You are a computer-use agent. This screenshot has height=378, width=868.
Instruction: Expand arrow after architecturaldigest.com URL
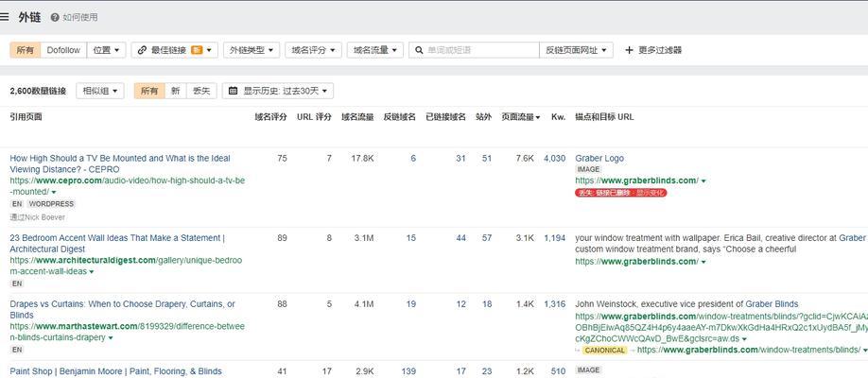(x=92, y=272)
